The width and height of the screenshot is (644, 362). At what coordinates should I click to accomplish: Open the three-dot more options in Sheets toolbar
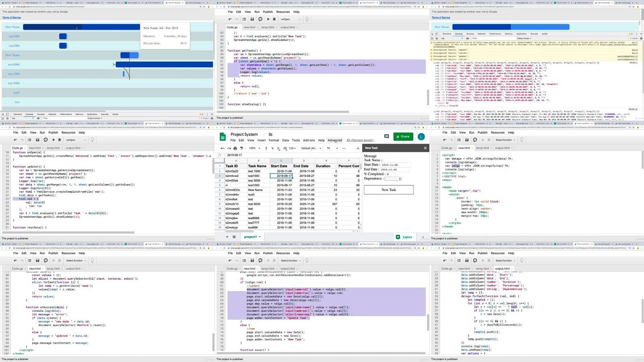pos(344,148)
